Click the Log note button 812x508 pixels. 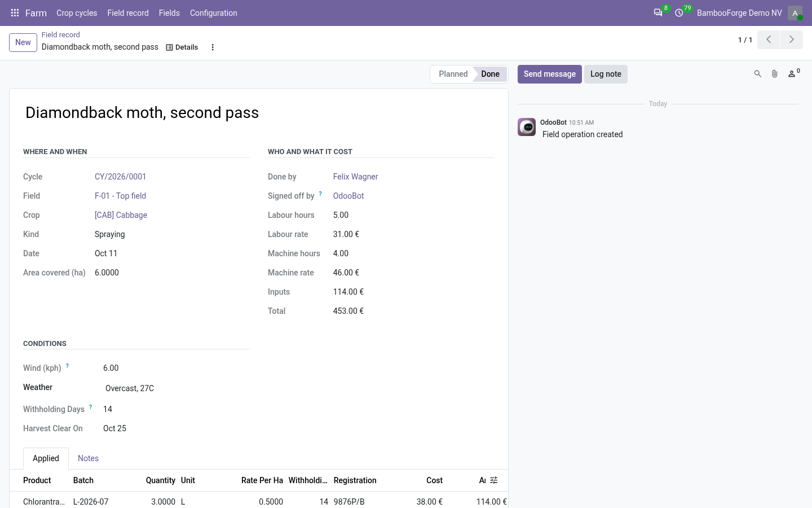coord(606,74)
